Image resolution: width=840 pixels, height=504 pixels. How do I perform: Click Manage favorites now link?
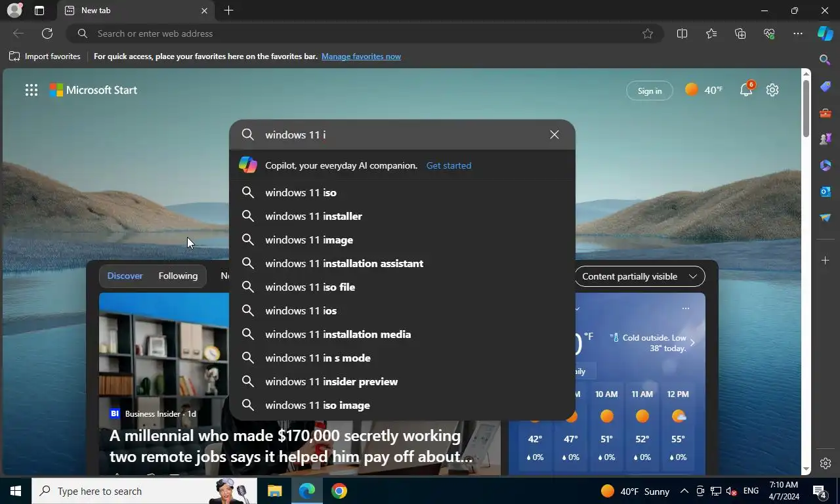click(x=361, y=56)
